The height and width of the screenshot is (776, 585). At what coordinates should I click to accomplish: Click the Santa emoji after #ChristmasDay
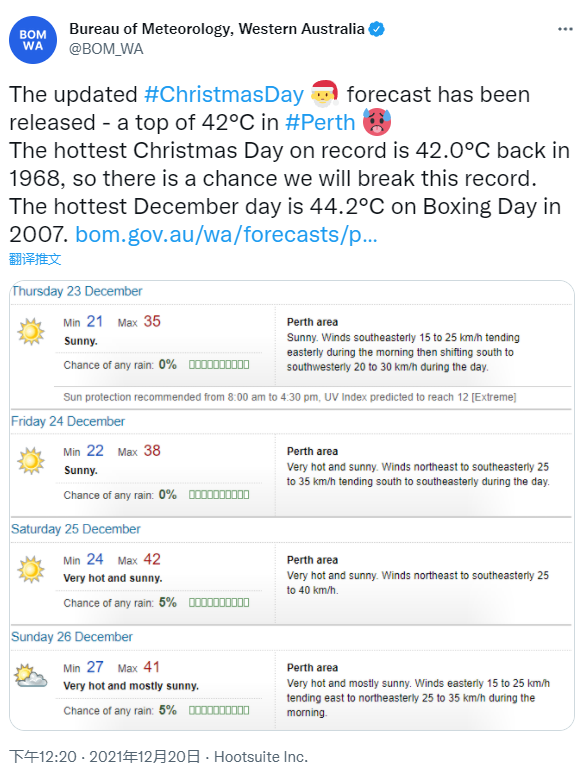pyautogui.click(x=325, y=94)
